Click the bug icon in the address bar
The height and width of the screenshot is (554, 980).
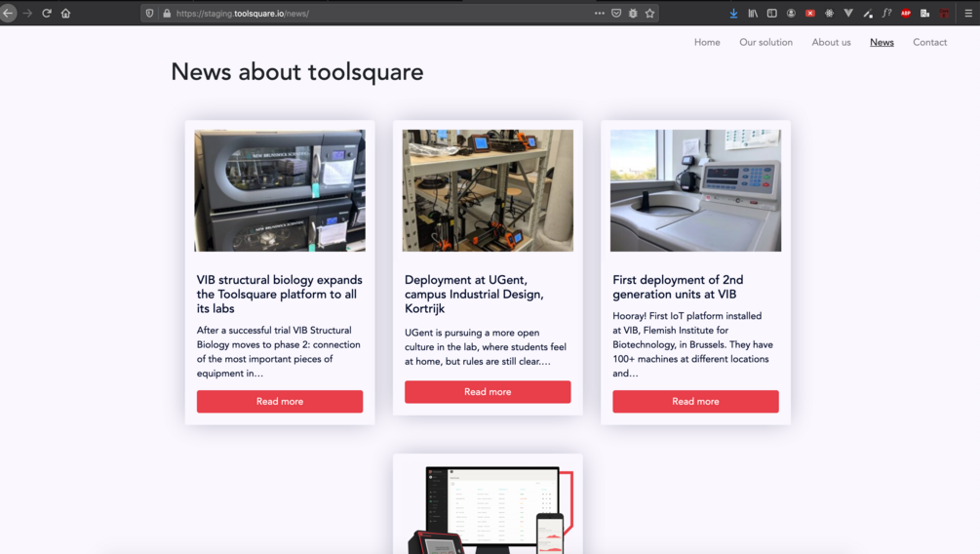[633, 13]
